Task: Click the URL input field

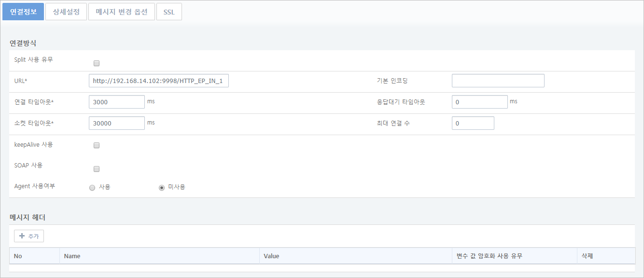Action: click(158, 81)
